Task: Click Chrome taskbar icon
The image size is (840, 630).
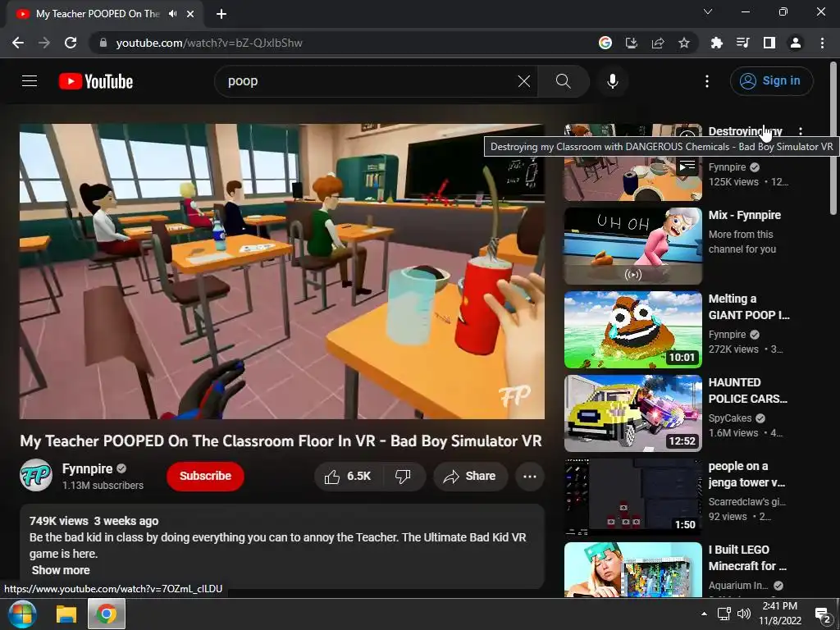Action: point(107,614)
